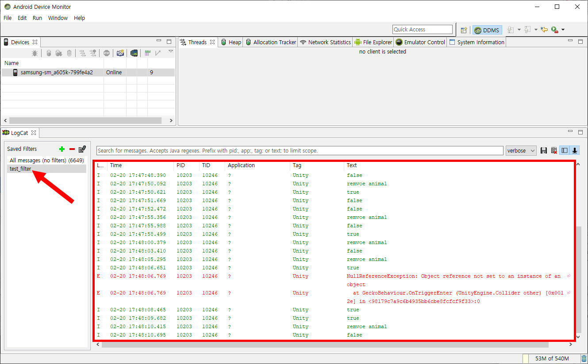
Task: Click the Quick Access search box
Action: (x=423, y=29)
